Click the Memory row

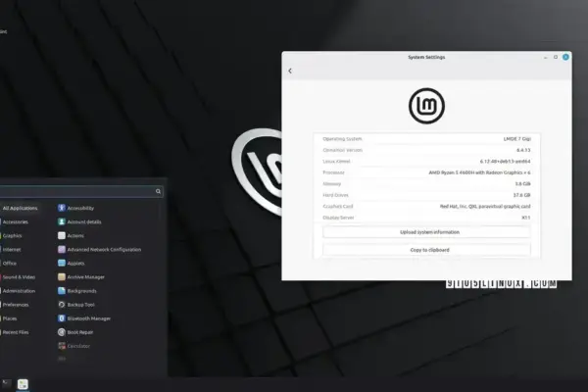tap(426, 184)
